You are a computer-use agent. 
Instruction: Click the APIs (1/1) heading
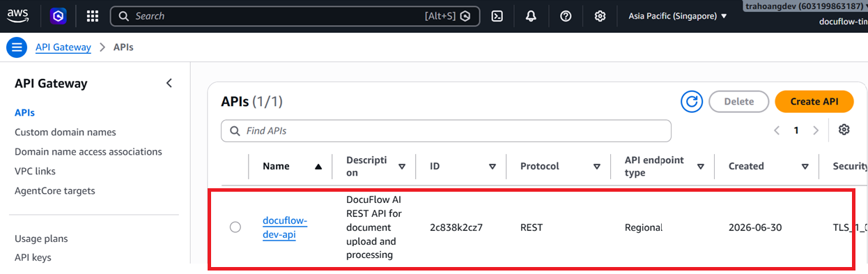pos(251,102)
